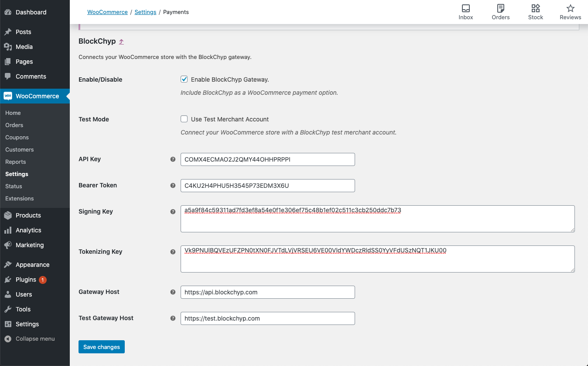Click the help icon next to Bearer Token
Screen dimensions: 588x366
(173, 186)
